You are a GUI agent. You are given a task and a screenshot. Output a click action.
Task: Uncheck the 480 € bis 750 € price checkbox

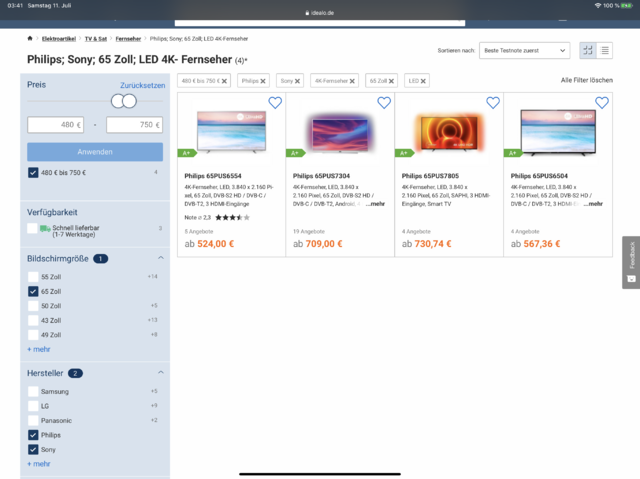coord(33,173)
